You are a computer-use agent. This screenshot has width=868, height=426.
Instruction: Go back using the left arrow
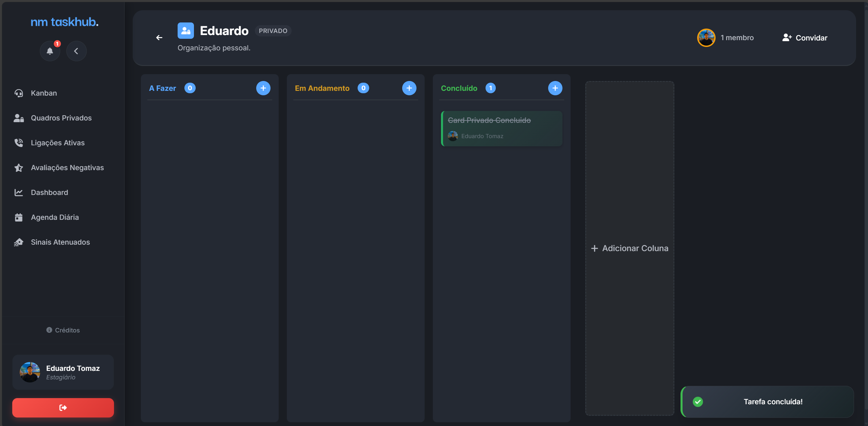coord(159,38)
